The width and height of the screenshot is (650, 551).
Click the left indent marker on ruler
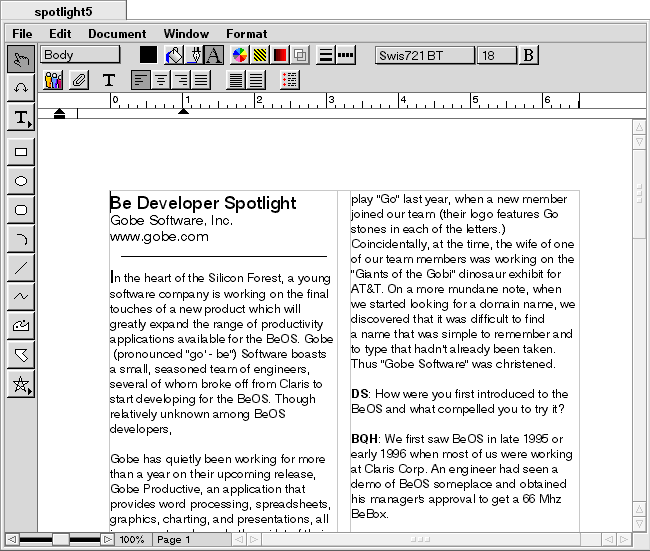(59, 114)
